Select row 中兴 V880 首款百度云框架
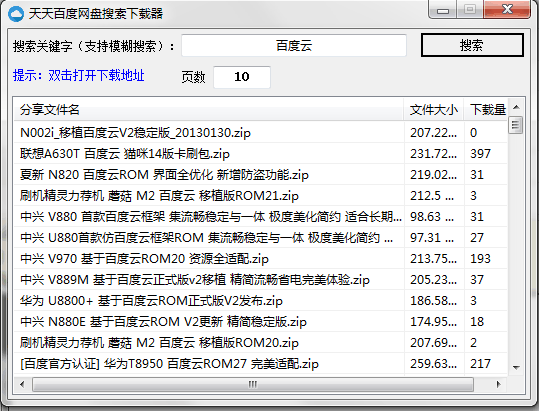Viewport: 539px width, 411px height. click(x=261, y=216)
